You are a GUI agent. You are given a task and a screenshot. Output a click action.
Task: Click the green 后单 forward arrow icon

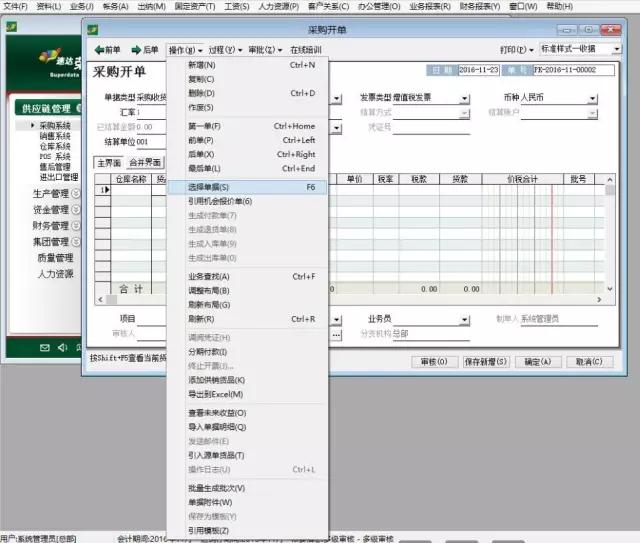point(136,50)
